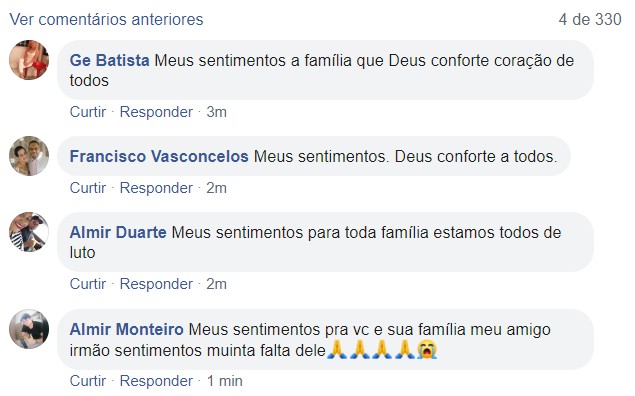
Task: Open Ge Batista's profile picture
Action: 29,60
